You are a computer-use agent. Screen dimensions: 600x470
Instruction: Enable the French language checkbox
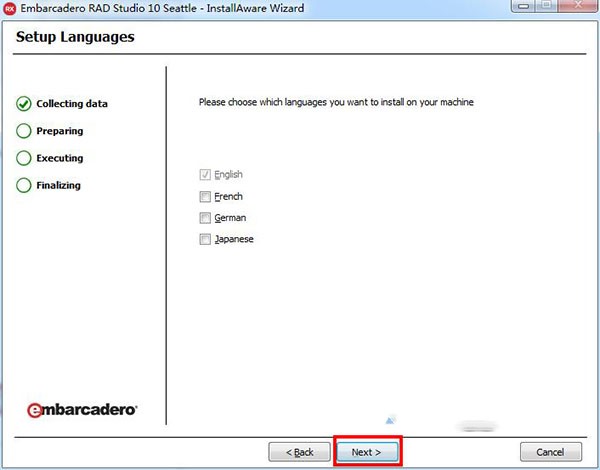tap(205, 197)
